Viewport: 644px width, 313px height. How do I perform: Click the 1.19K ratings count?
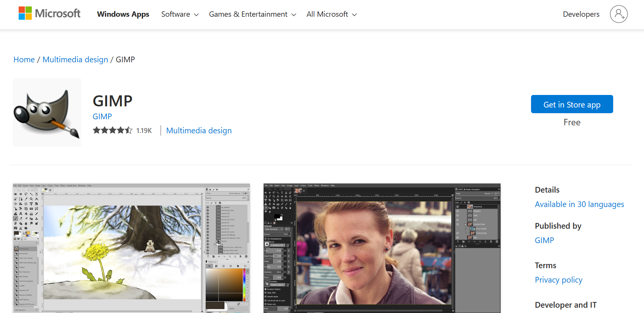click(x=144, y=131)
